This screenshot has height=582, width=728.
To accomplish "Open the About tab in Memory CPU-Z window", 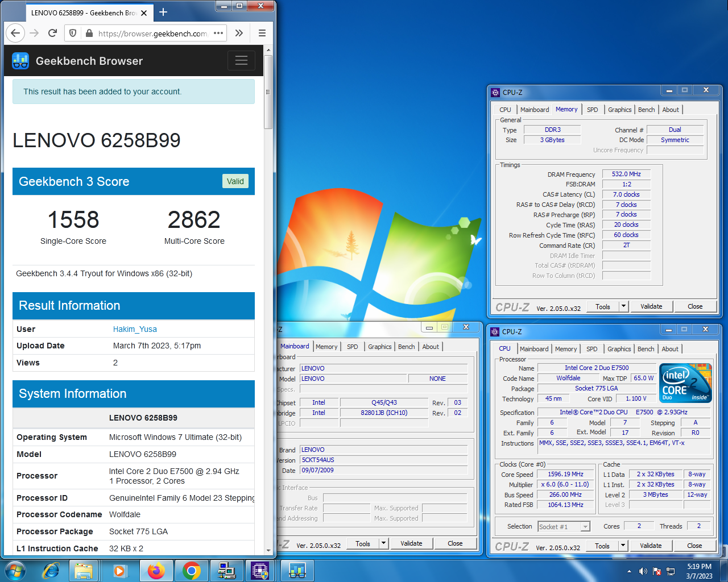I will coord(671,110).
